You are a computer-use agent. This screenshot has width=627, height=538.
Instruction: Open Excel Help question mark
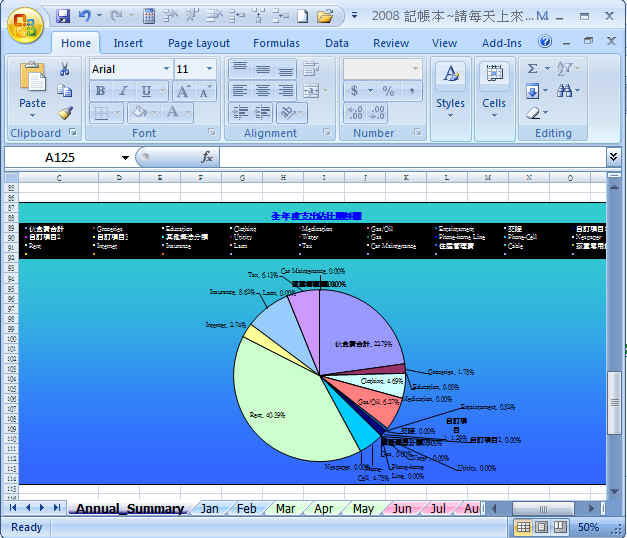coord(545,42)
